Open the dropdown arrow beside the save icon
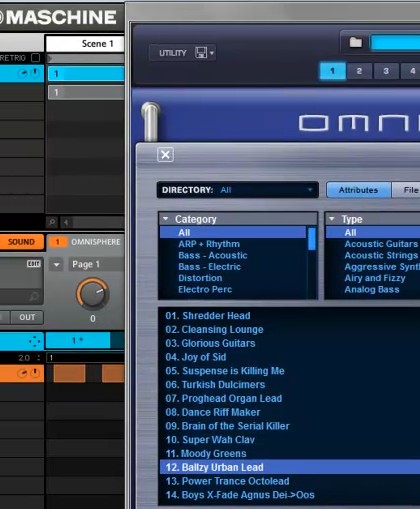Image resolution: width=420 pixels, height=509 pixels. 212,53
